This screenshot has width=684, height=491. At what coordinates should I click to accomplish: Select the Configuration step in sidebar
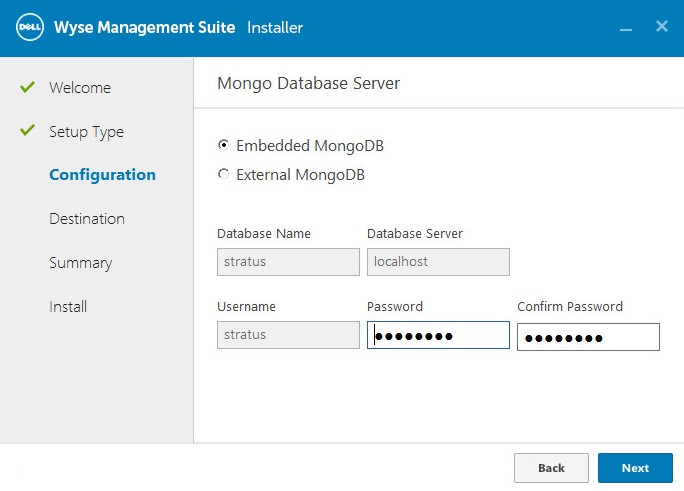click(102, 175)
